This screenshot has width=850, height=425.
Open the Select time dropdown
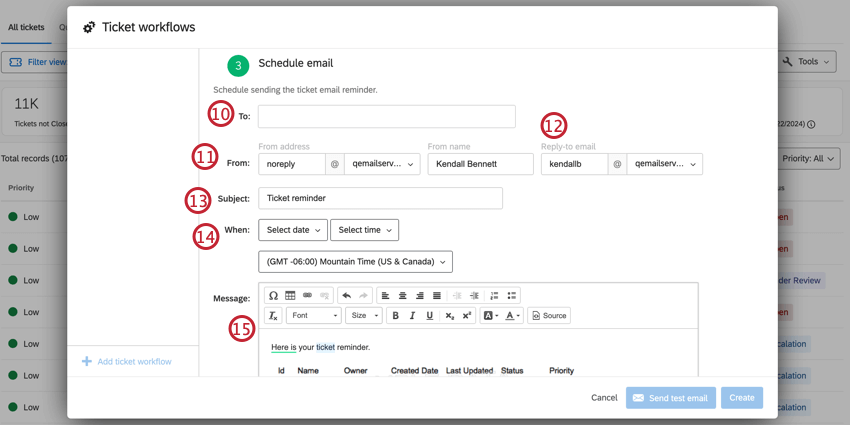pyautogui.click(x=364, y=230)
